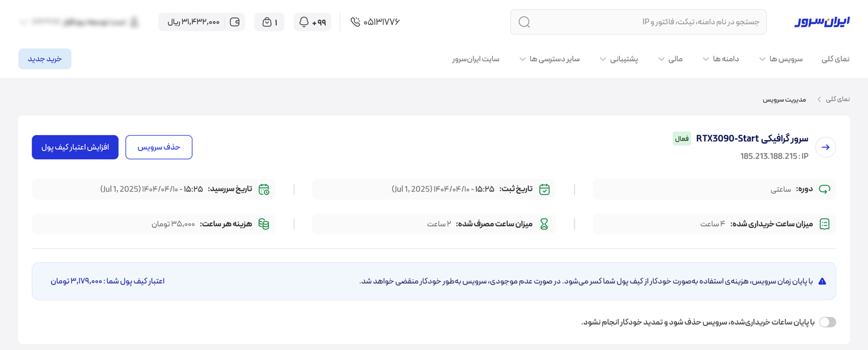This screenshot has height=350, width=868.
Task: Open the سایت ایران‌سرور link
Action: (x=476, y=59)
